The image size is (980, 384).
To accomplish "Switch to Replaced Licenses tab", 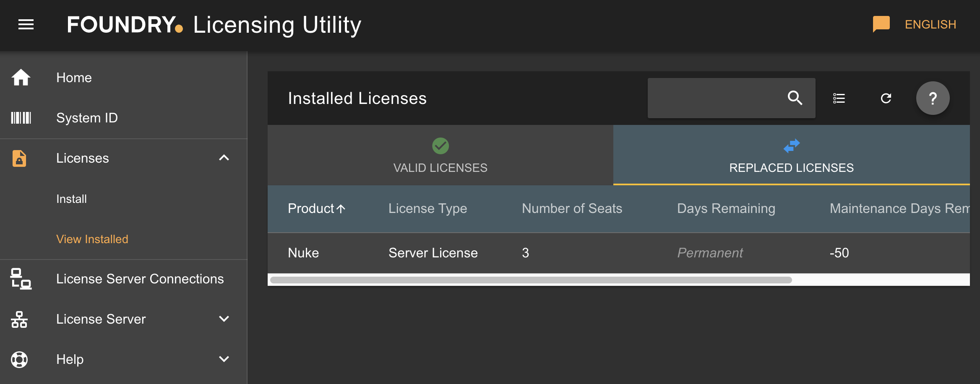I will [x=791, y=155].
